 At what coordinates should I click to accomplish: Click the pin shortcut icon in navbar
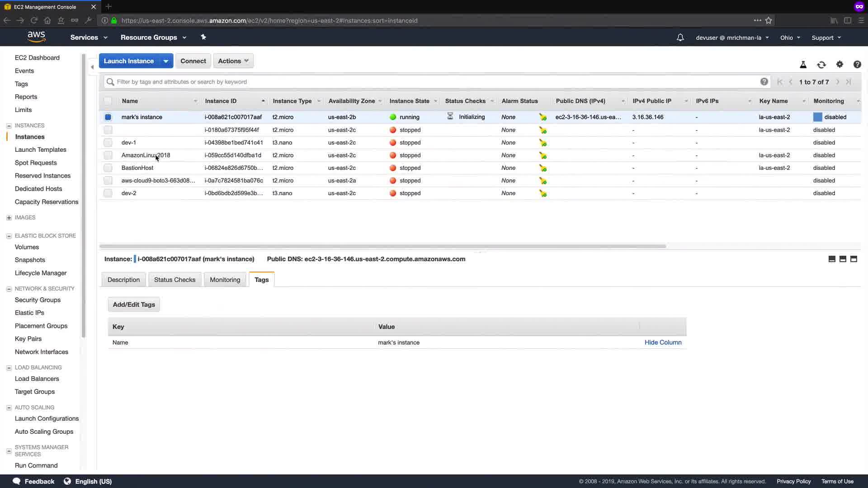tap(203, 37)
